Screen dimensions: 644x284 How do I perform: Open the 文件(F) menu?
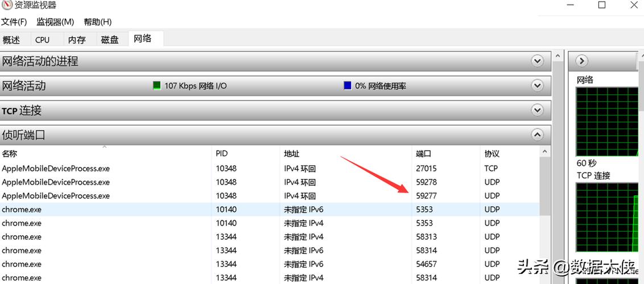point(14,22)
